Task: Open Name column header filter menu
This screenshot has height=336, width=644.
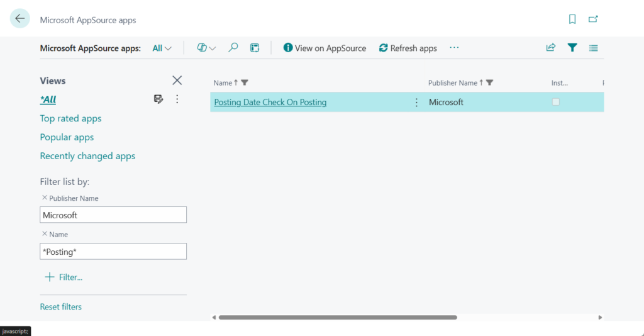Action: [245, 82]
